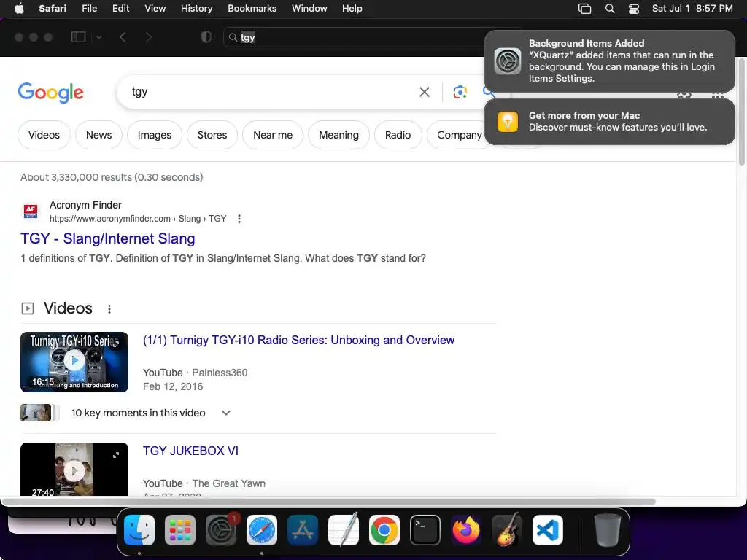Screen dimensions: 747x560
Task: Go forward with the Safari forward arrow
Action: point(149,37)
